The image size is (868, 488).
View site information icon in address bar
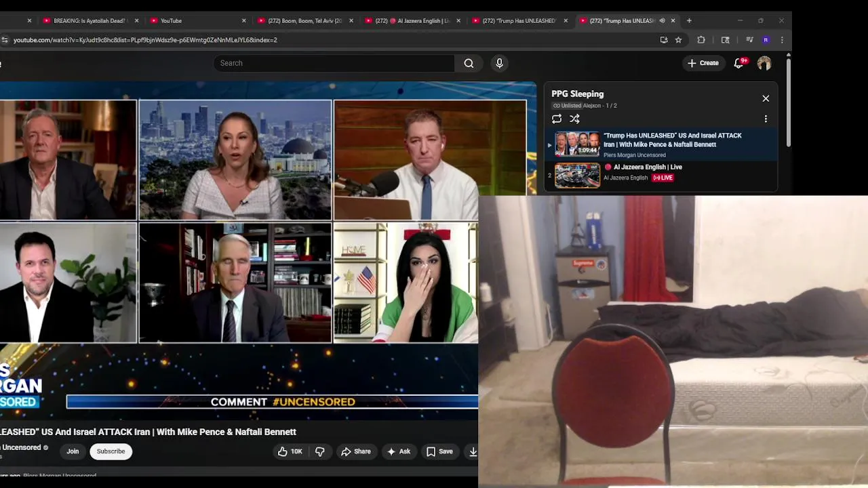click(5, 40)
